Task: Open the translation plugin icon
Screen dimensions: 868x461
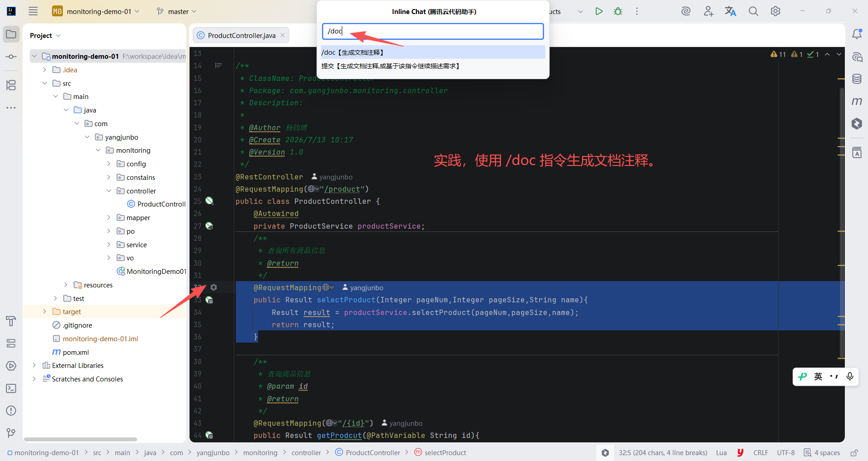Action: click(731, 11)
